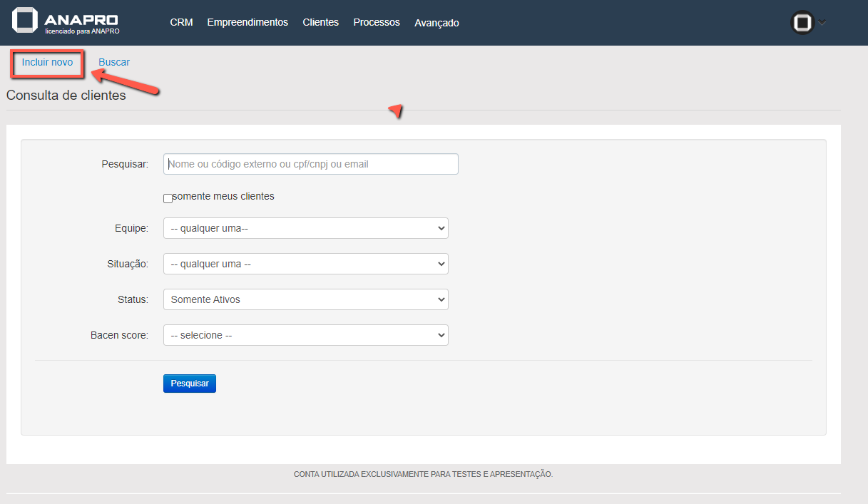Click the ANAPRO square logo icon

(24, 20)
